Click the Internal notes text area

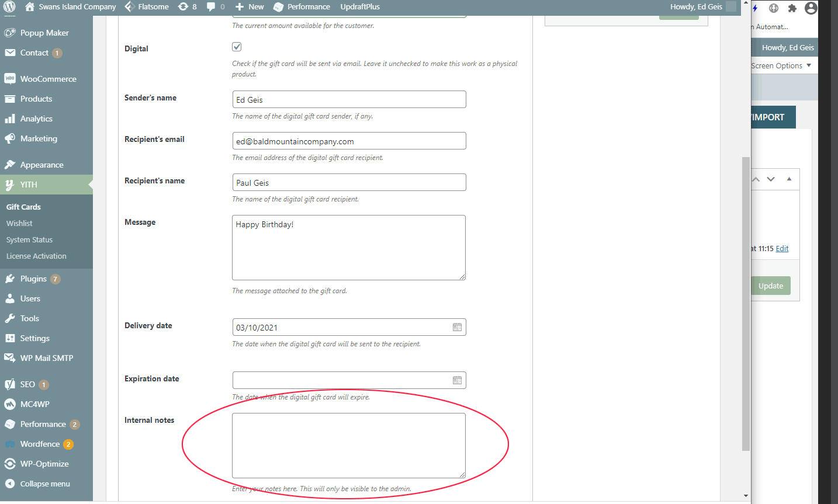[x=349, y=446]
